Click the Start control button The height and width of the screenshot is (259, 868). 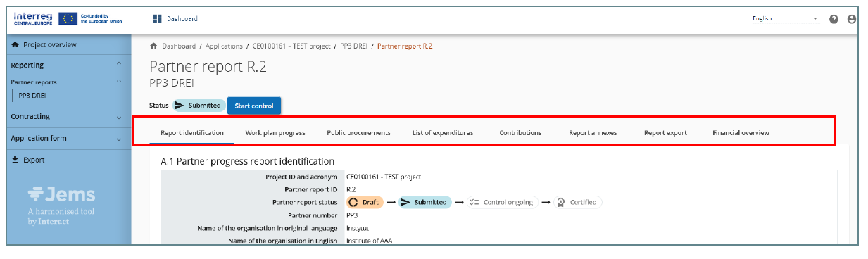tap(254, 106)
